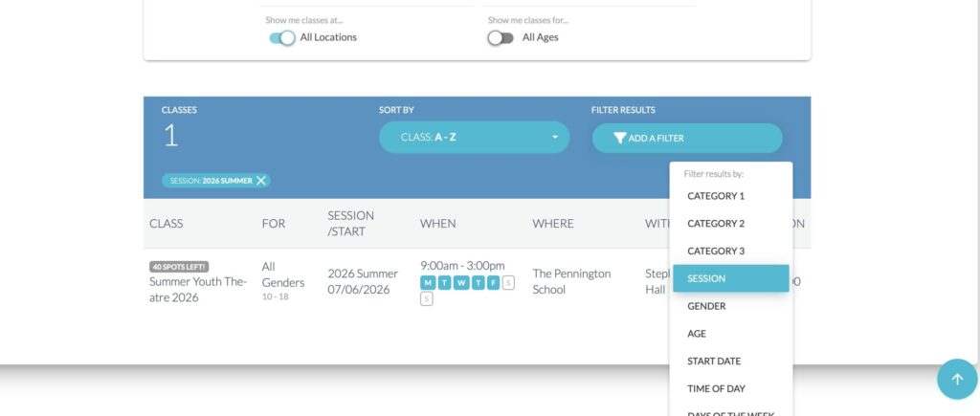The image size is (980, 416).
Task: Click The Pennington School location
Action: coord(571,281)
